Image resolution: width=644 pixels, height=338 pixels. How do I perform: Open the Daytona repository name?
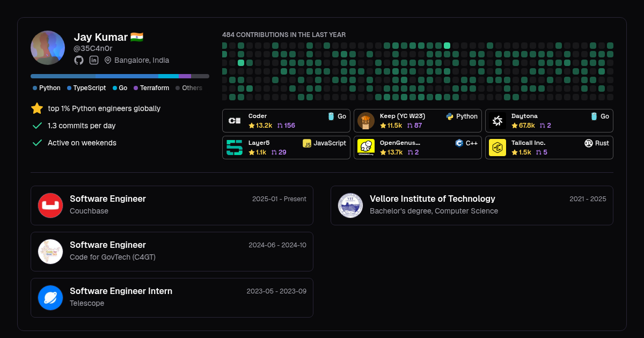[524, 116]
